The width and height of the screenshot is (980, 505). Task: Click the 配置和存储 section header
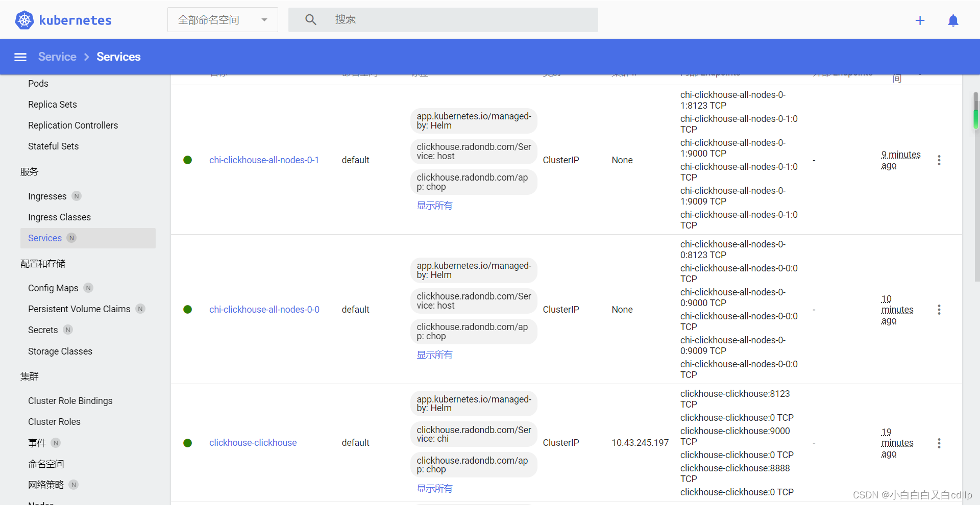pos(43,264)
